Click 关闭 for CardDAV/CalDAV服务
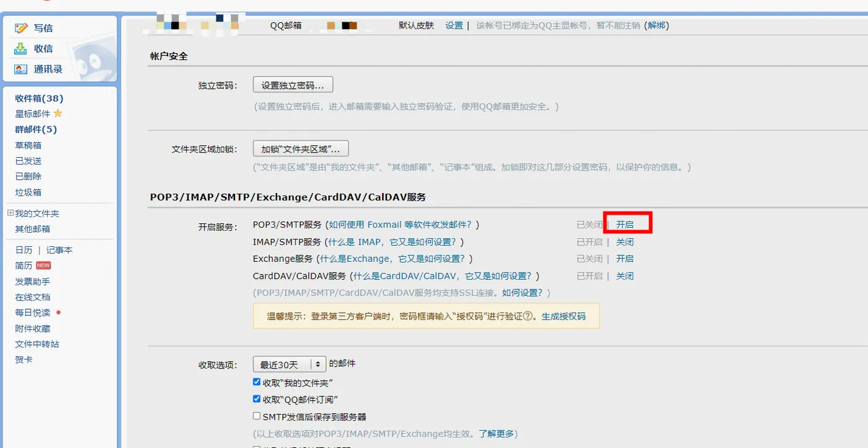The height and width of the screenshot is (448, 868). point(624,276)
